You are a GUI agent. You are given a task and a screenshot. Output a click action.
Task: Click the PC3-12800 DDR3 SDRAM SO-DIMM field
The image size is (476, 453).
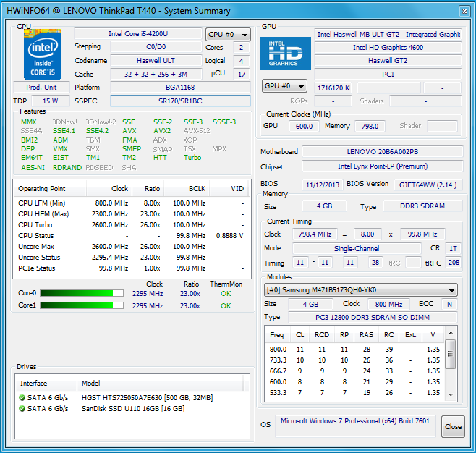(x=373, y=317)
